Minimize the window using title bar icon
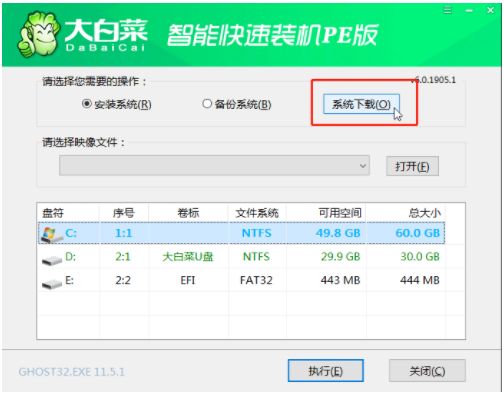Screen dimensions: 504x396 coord(469,11)
